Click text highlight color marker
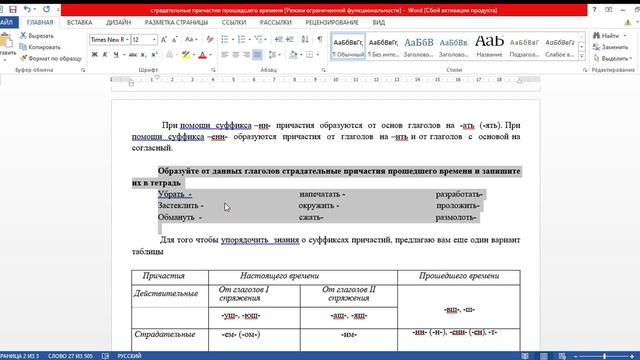This screenshot has width=640, height=360. click(x=186, y=55)
